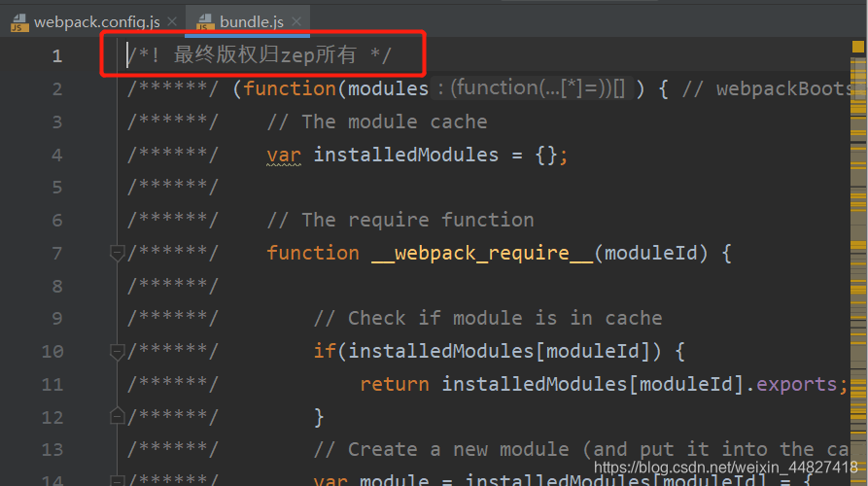
Task: Click the inlay type hint after modules
Action: point(532,88)
